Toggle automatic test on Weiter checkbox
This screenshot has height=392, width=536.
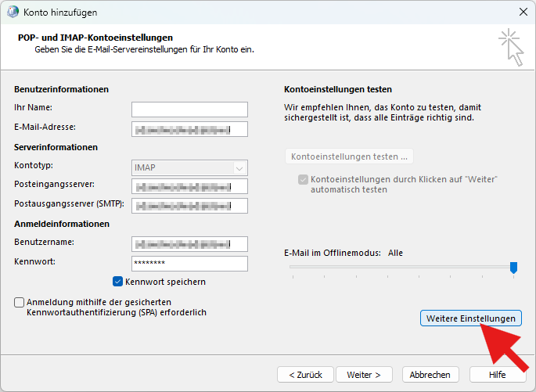[x=303, y=180]
